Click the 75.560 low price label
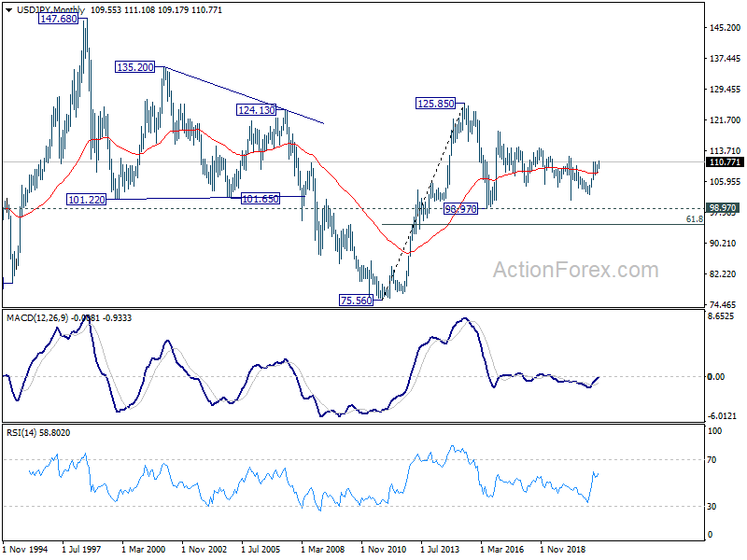This screenshot has width=747, height=560. click(357, 300)
